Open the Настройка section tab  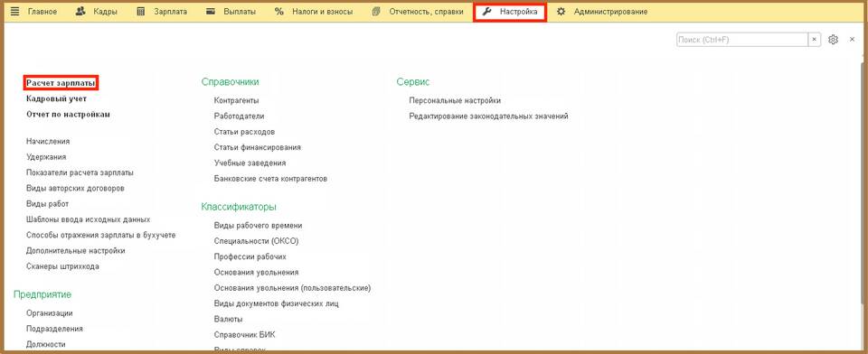510,12
